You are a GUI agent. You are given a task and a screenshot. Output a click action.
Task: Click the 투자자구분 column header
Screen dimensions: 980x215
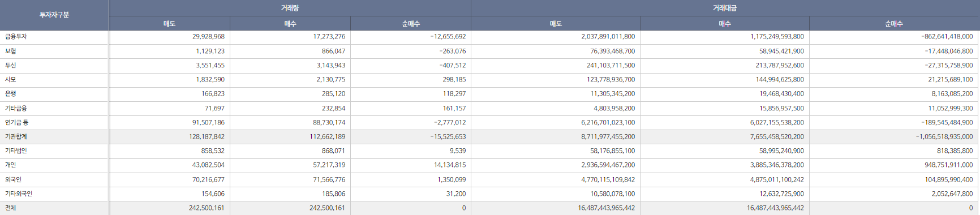(x=54, y=15)
